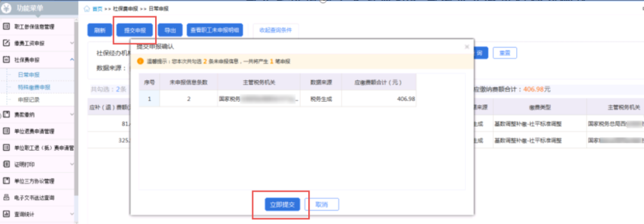Viewport: 644px width, 224px height.
Task: Click the 重置 button
Action: coord(505,53)
